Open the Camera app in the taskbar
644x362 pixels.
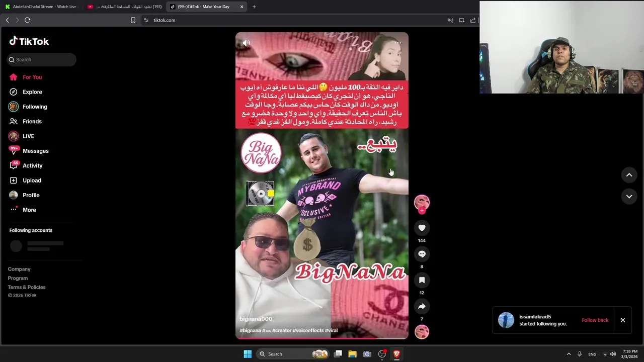pos(367,354)
